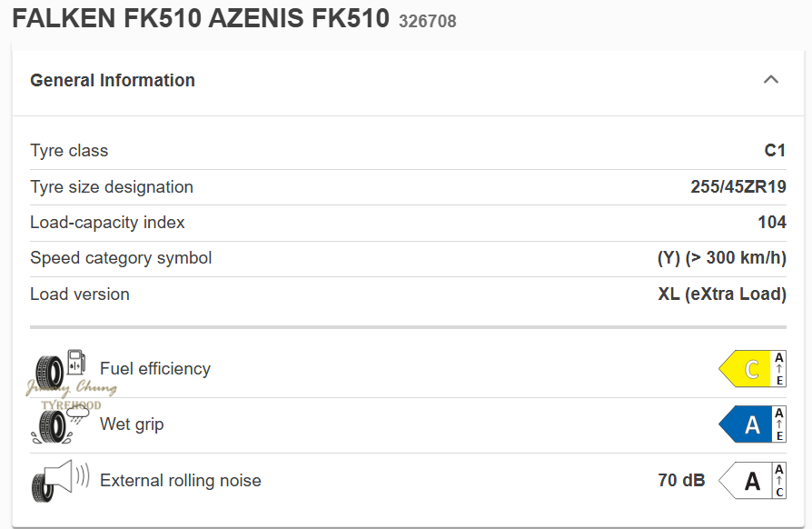Click the General Information header title
The image size is (812, 529).
coord(113,80)
